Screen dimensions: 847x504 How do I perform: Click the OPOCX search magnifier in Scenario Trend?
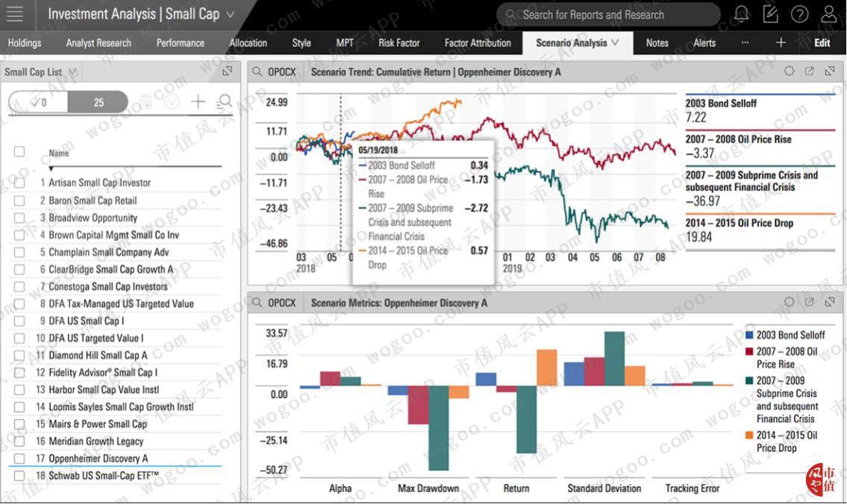point(257,72)
